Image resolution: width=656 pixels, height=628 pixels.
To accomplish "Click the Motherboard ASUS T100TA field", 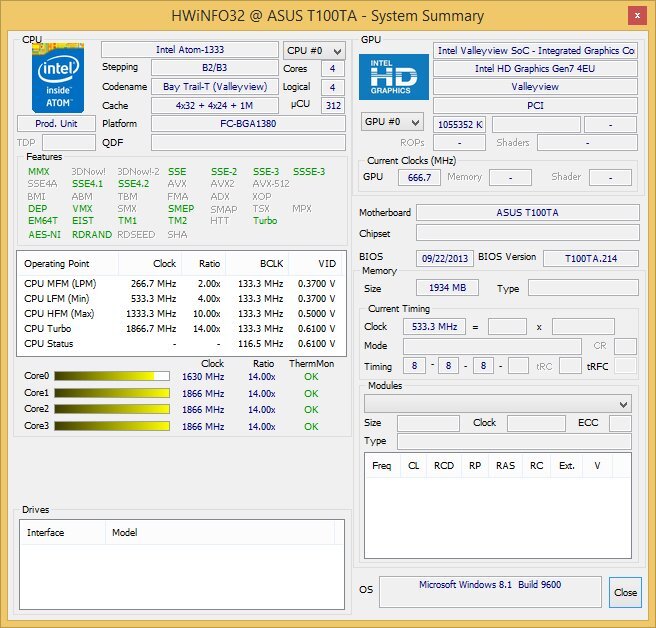I will click(x=528, y=213).
